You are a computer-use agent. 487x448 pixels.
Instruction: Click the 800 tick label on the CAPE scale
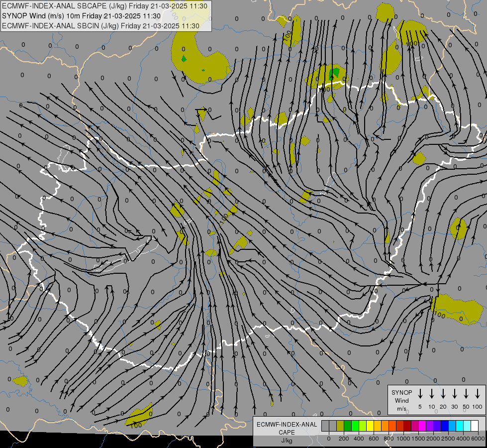(389, 439)
